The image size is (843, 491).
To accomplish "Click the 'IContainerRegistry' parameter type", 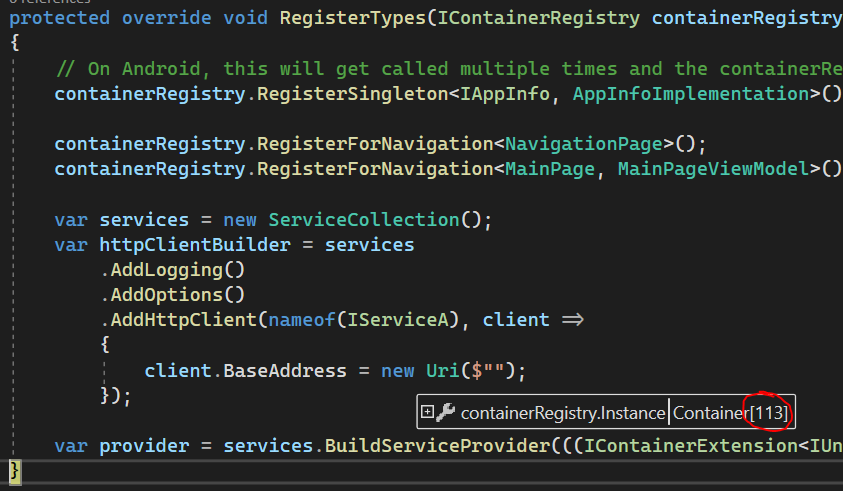I will [x=539, y=18].
